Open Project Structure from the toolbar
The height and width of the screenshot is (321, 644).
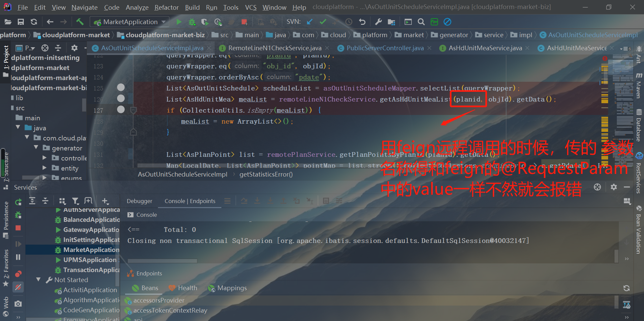pyautogui.click(x=391, y=22)
